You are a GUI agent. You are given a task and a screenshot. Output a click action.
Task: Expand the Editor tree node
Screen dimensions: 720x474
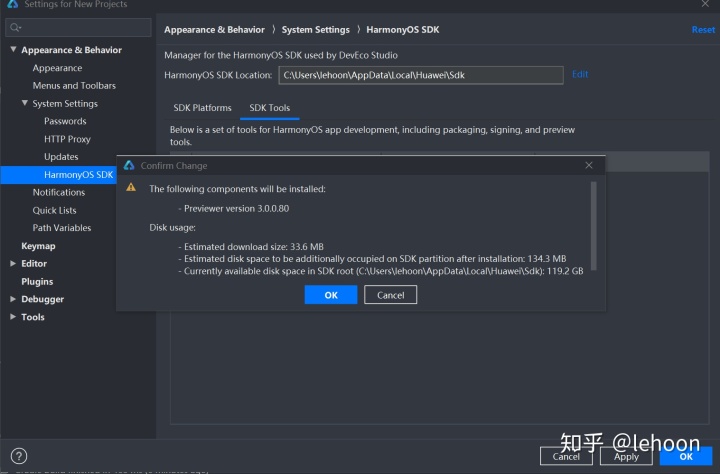pos(13,263)
